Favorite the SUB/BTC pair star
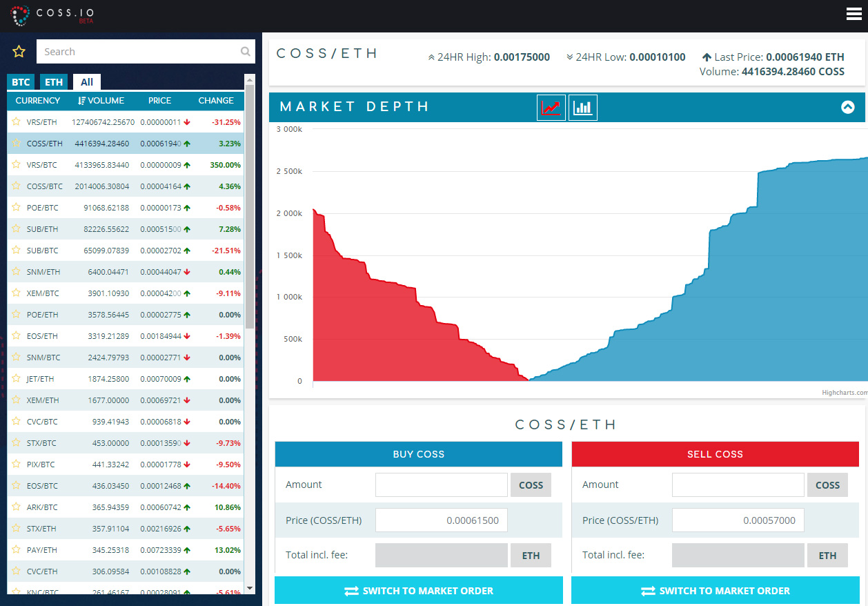The height and width of the screenshot is (606, 868). pos(17,251)
